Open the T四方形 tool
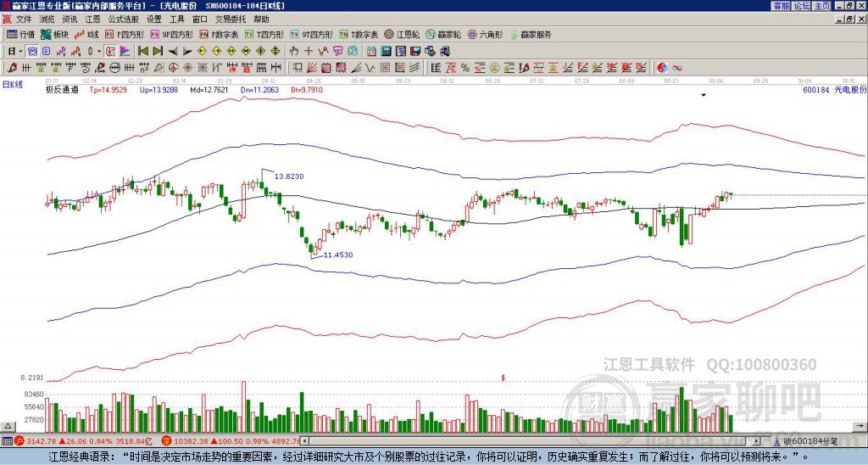 pos(264,34)
